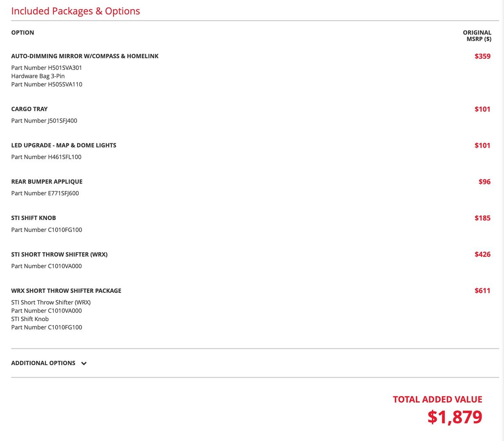Click the Cargo Tray option title

(x=30, y=109)
